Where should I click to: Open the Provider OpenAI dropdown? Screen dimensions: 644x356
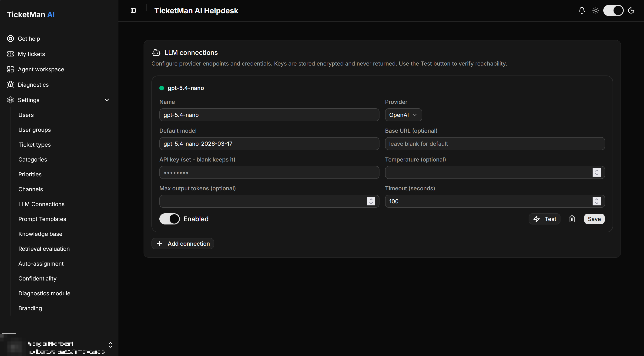pos(403,115)
